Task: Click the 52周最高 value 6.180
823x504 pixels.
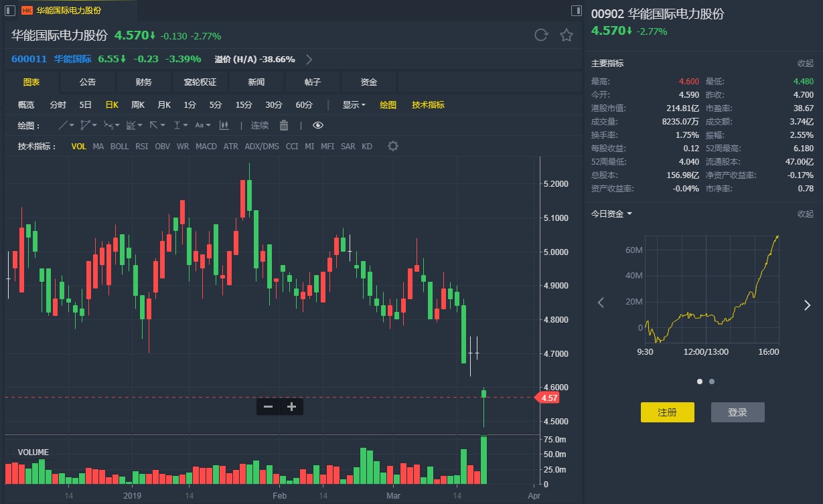Action: click(x=803, y=148)
